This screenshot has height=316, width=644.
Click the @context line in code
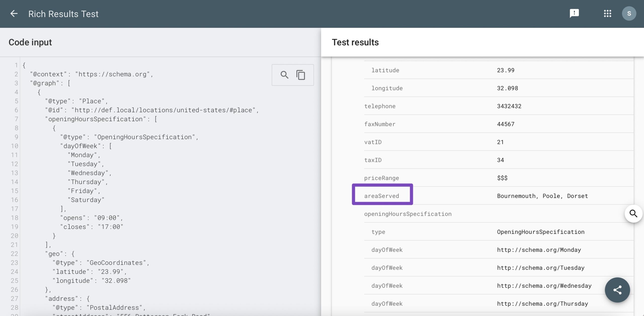pyautogui.click(x=92, y=74)
